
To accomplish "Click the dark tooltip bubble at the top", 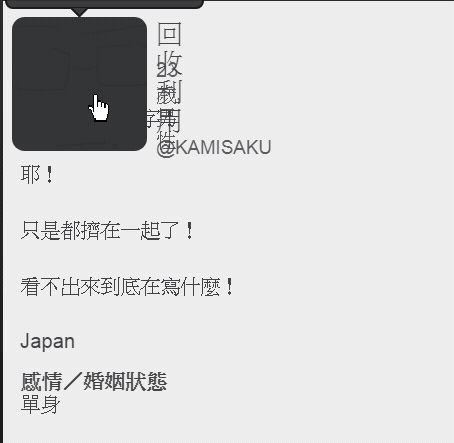I will pyautogui.click(x=104, y=4).
